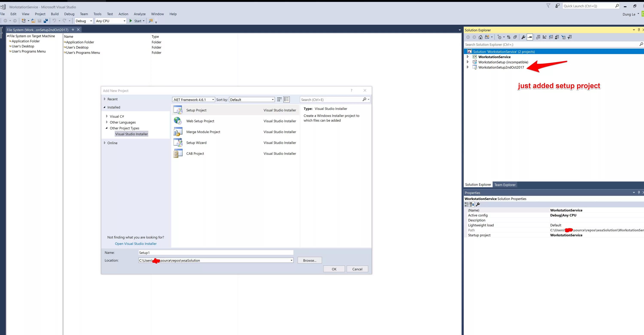This screenshot has width=644, height=335.
Task: Click the Browse... button
Action: 309,260
